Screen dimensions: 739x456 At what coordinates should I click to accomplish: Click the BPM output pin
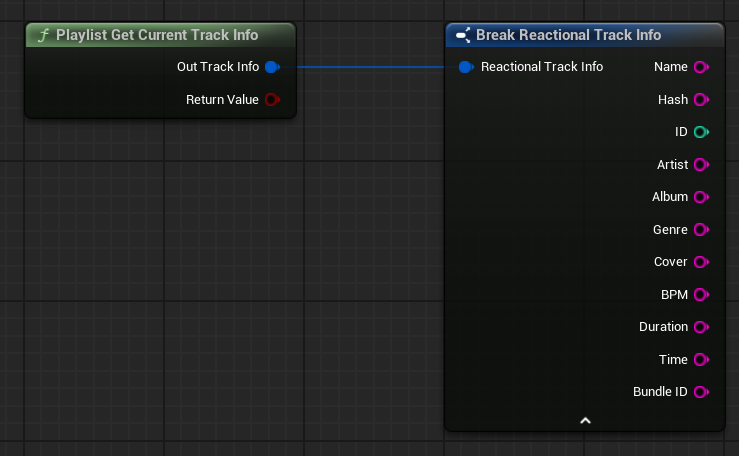coord(701,294)
